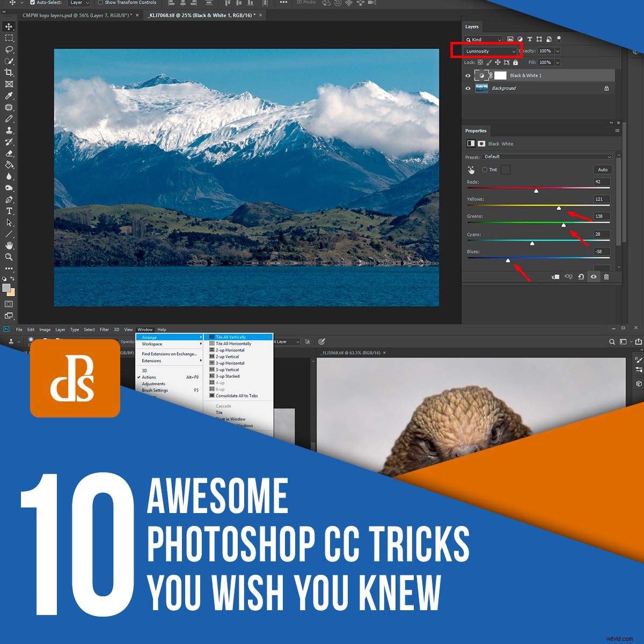644x644 pixels.
Task: Click the delete layer trash icon
Action: click(x=606, y=277)
